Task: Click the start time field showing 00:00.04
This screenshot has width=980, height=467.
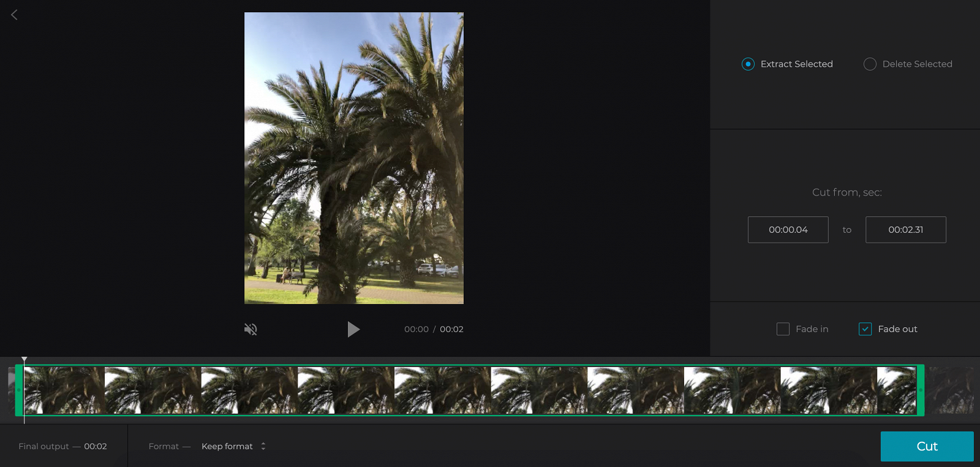Action: (788, 230)
